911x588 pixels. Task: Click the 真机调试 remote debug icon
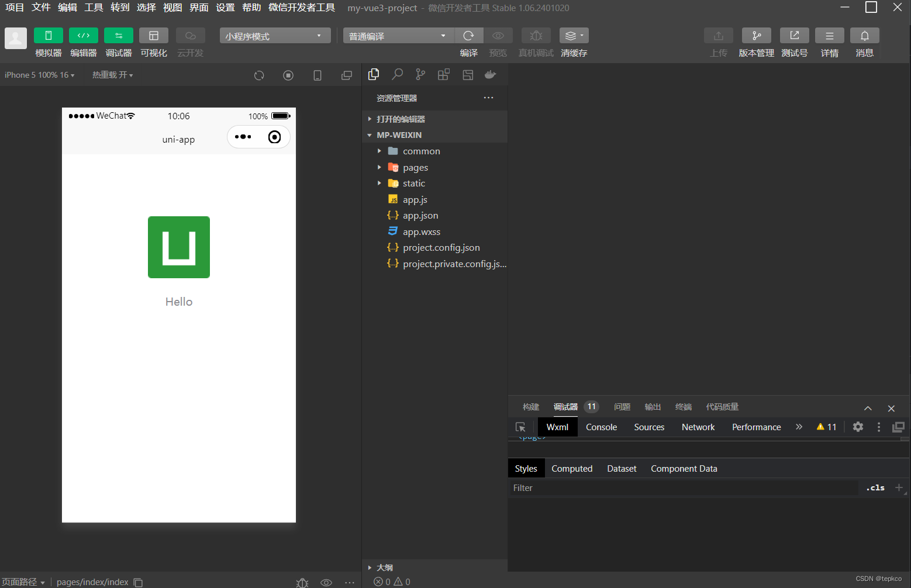pos(536,36)
